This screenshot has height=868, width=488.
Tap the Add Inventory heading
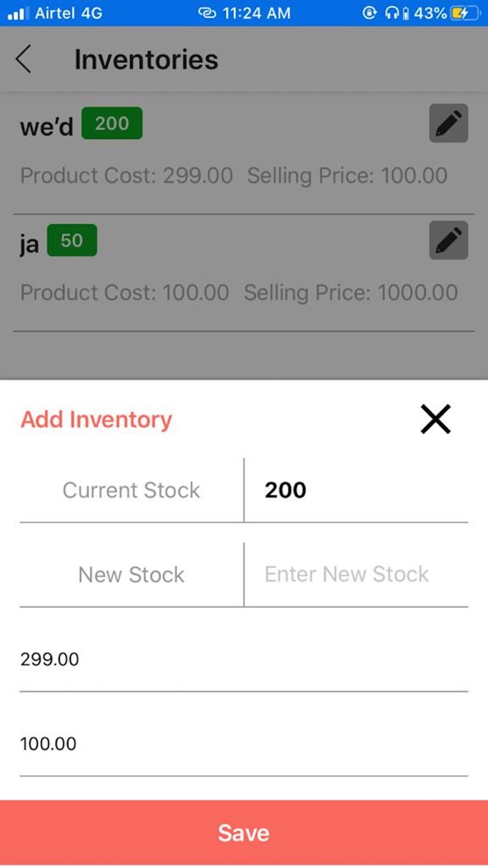click(x=96, y=419)
